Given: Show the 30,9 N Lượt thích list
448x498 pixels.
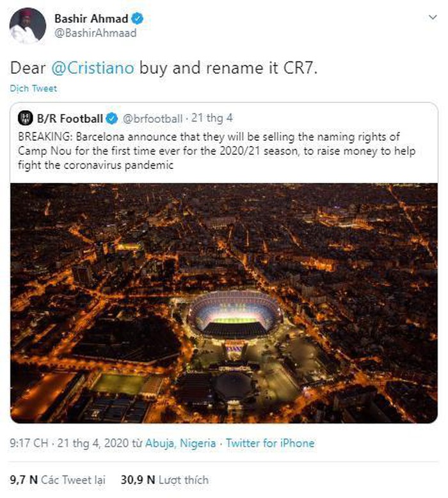Looking at the screenshot, I should [x=164, y=479].
